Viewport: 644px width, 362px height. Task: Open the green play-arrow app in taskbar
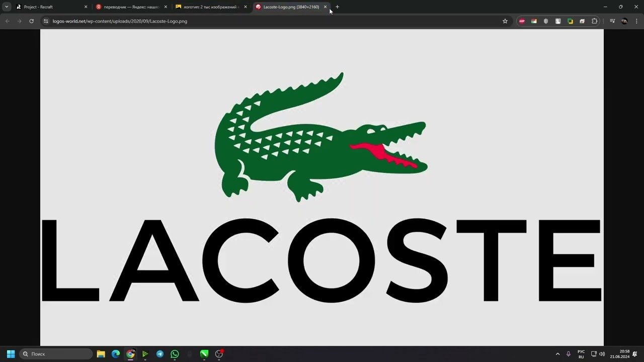point(145,354)
